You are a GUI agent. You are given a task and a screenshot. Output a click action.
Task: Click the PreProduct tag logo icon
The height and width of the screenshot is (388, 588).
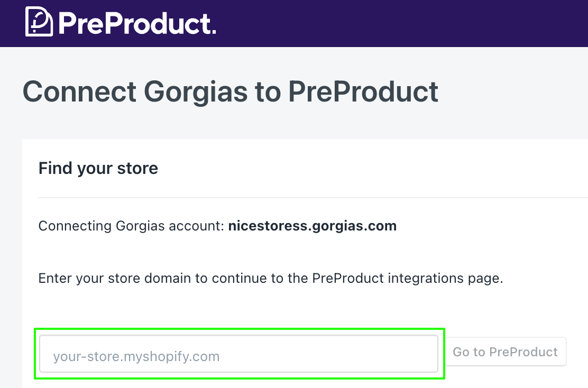pos(39,22)
